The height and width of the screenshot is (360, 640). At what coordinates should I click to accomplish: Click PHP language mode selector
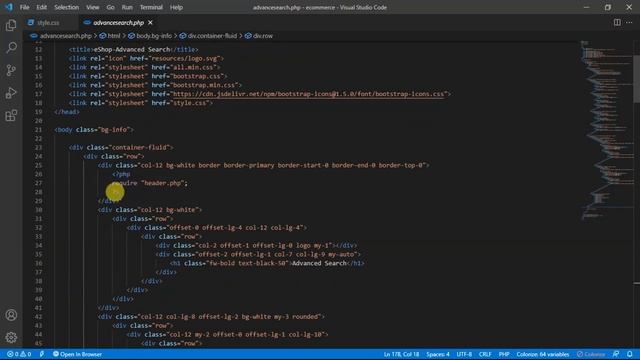(x=504, y=354)
